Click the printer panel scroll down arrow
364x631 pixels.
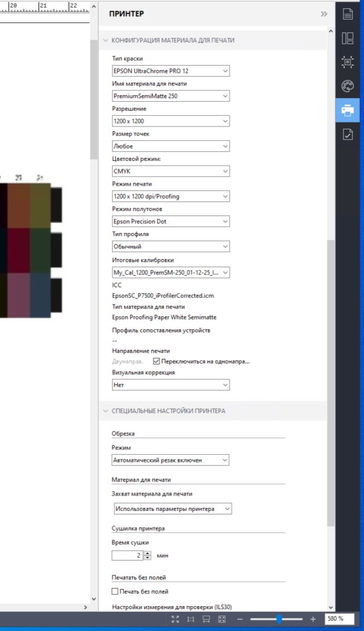331,607
